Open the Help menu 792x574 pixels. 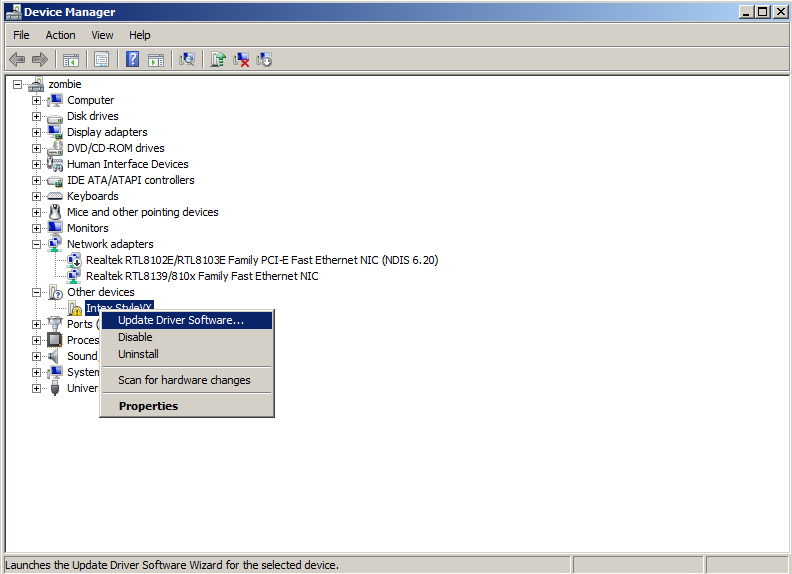click(x=139, y=35)
